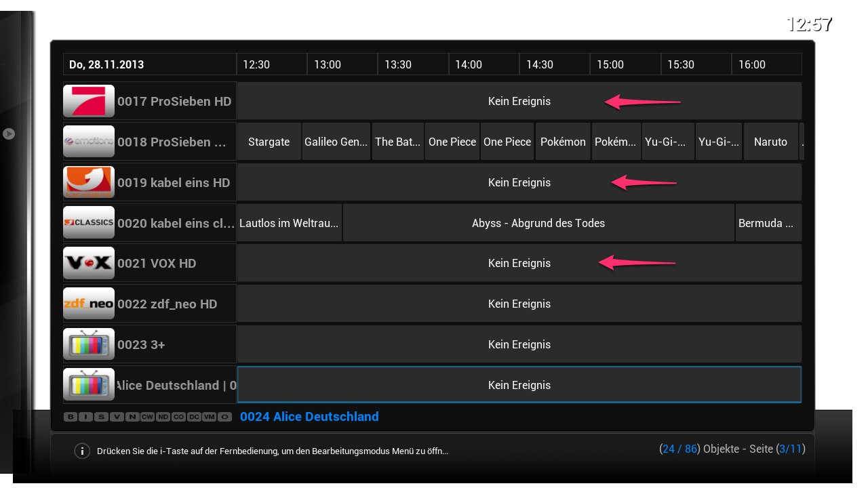Click the V status badge

[117, 417]
